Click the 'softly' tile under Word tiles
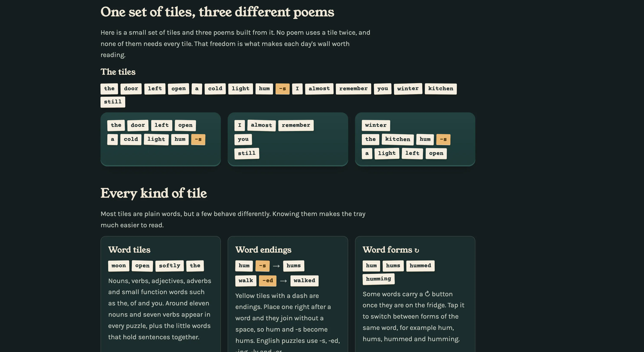 tap(170, 266)
